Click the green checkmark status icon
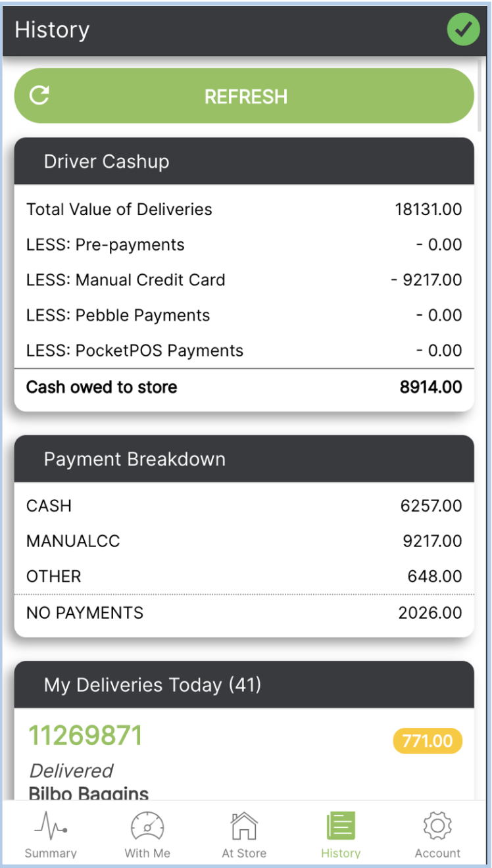The width and height of the screenshot is (492, 868). [463, 30]
